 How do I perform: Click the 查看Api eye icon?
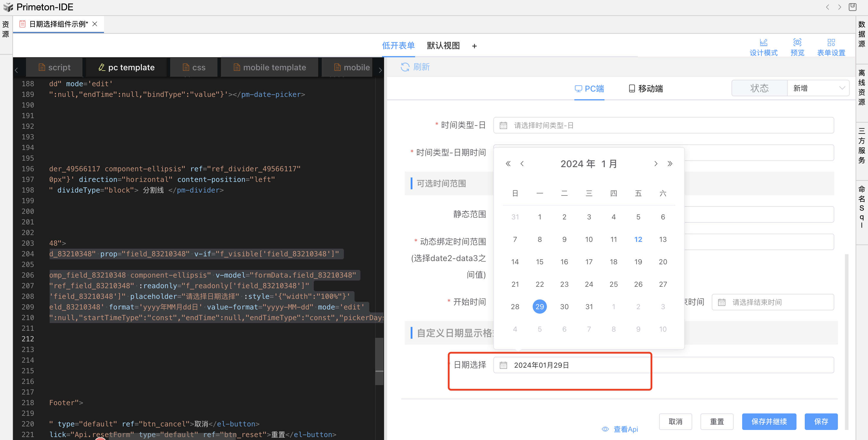click(605, 429)
